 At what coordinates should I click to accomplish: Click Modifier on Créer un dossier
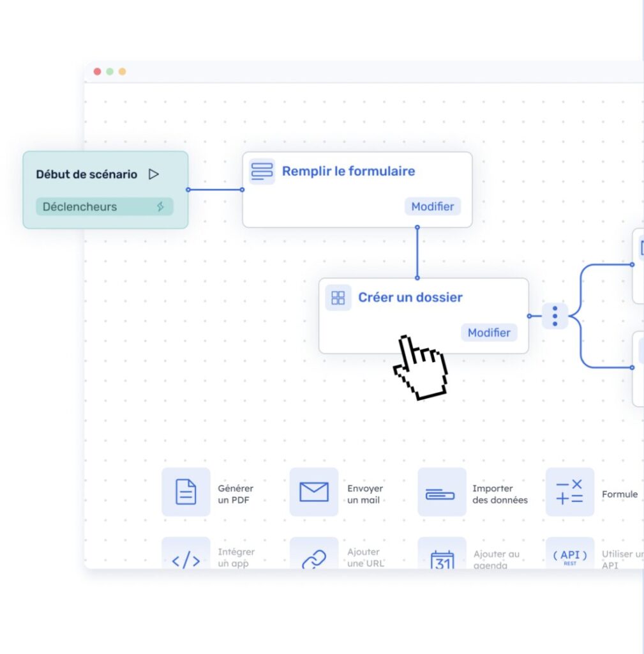click(x=489, y=332)
